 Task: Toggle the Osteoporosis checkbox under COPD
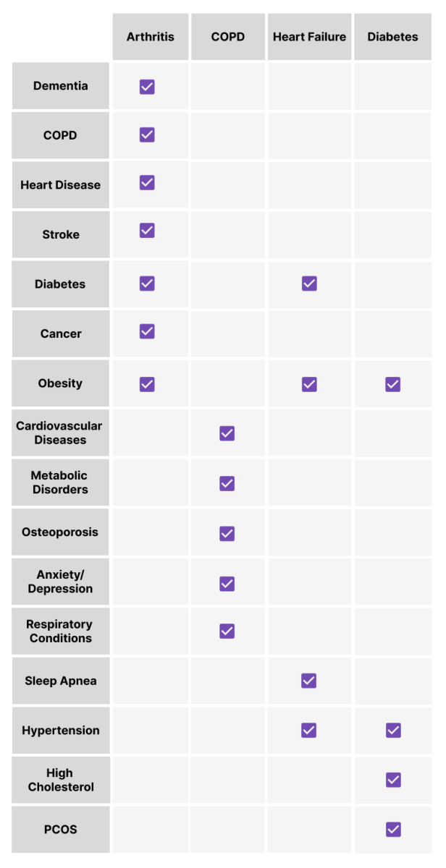click(x=227, y=533)
